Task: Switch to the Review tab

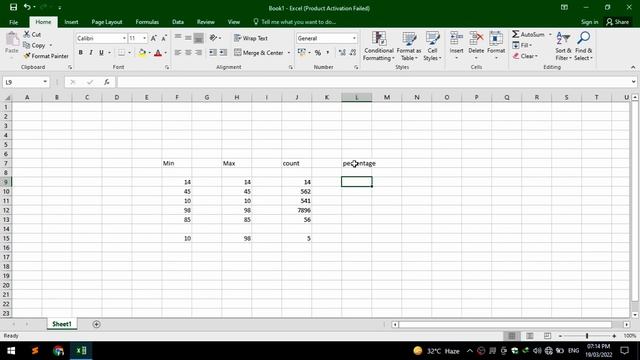Action: pyautogui.click(x=205, y=22)
